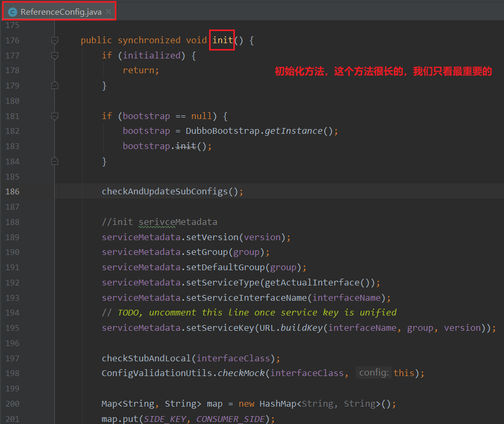The image size is (504, 424).
Task: Click the 'void' keyword on line 176
Action: [196, 40]
